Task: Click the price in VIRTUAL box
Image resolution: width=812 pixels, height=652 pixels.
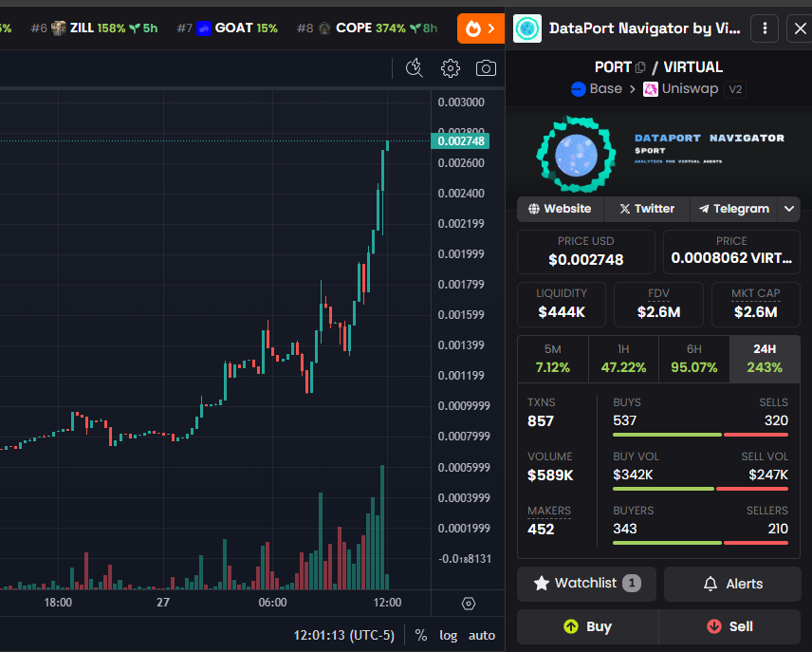Action: [x=731, y=251]
